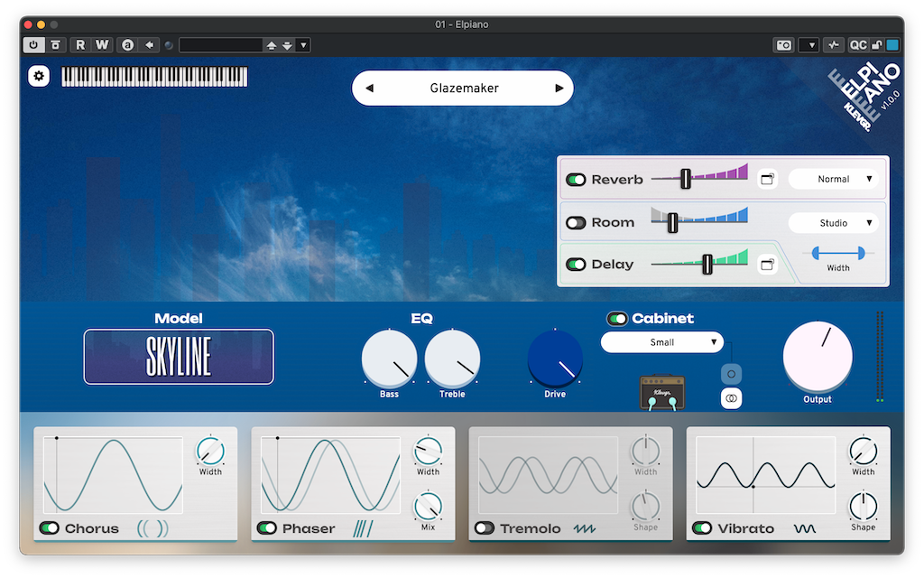Click the left-arrow toolbar button
924x578 pixels.
[x=150, y=45]
